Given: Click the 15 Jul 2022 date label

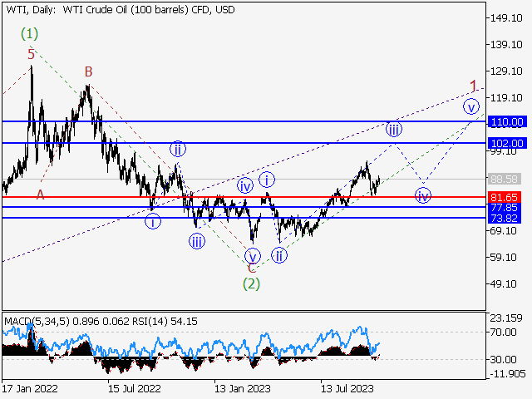Looking at the screenshot, I should 135,388.
